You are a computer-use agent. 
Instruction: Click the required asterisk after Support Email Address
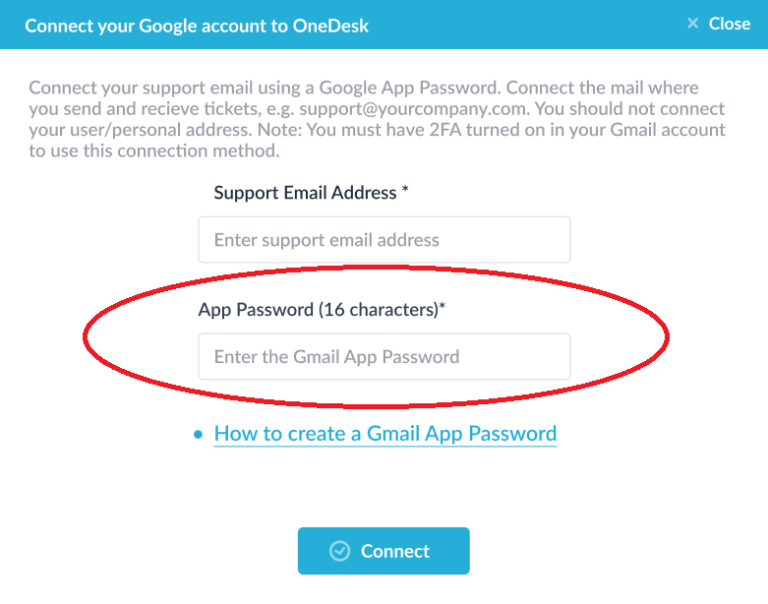[405, 190]
